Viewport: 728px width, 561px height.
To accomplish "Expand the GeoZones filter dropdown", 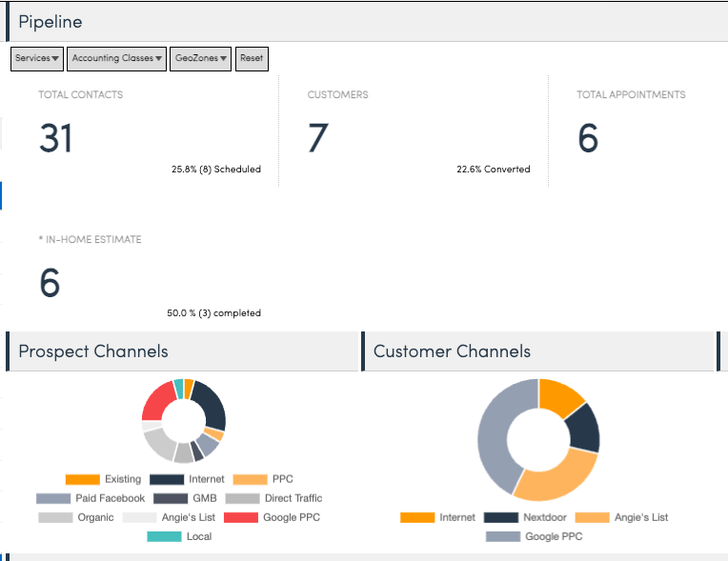I will click(x=200, y=58).
